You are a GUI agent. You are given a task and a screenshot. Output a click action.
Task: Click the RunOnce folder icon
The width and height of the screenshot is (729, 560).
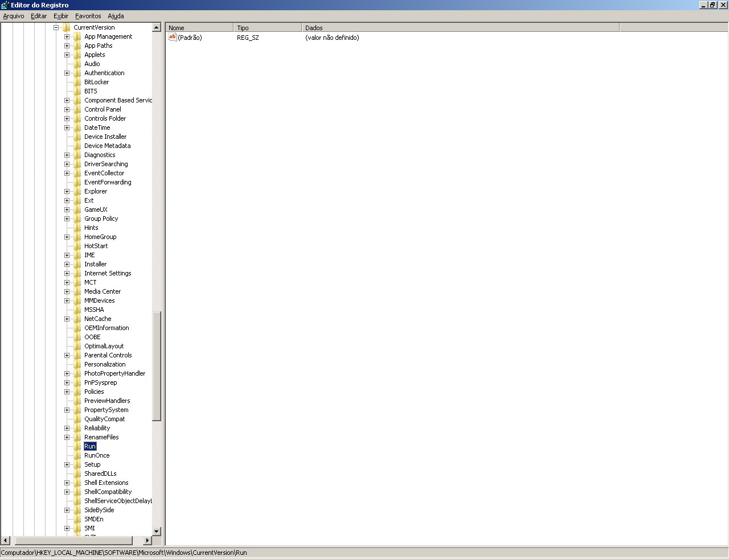click(77, 455)
